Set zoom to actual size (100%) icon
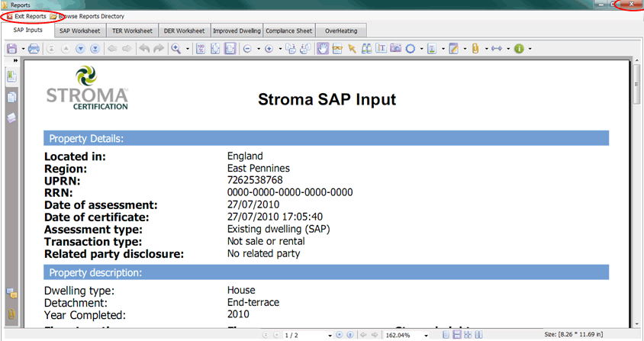Viewport: 644px width, 341px height. pyautogui.click(x=201, y=49)
